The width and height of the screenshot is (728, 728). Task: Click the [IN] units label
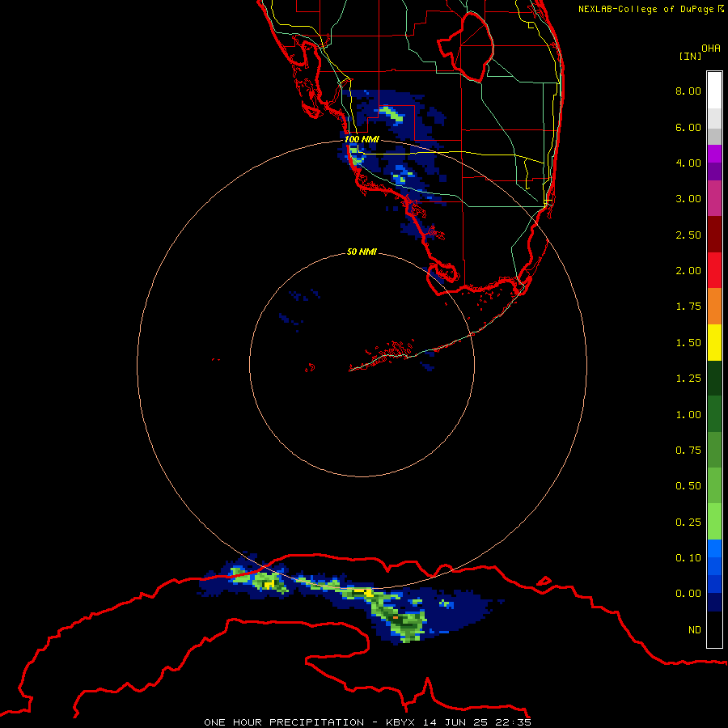690,56
